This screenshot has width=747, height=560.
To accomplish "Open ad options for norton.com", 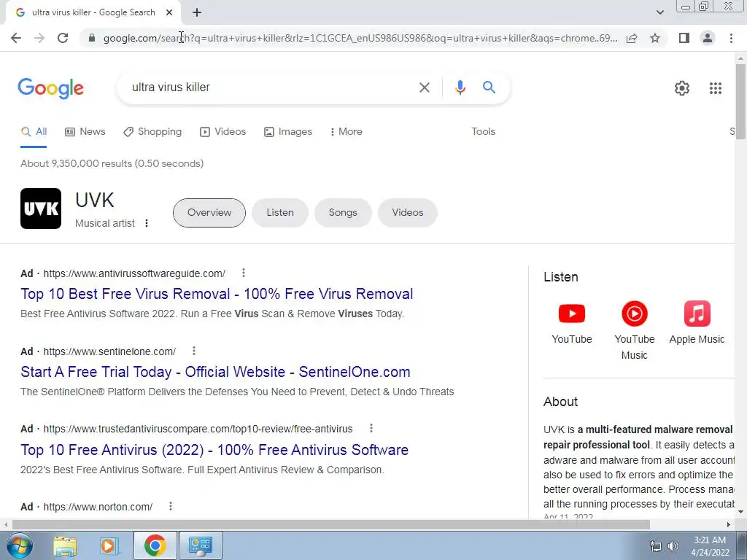I will (171, 506).
